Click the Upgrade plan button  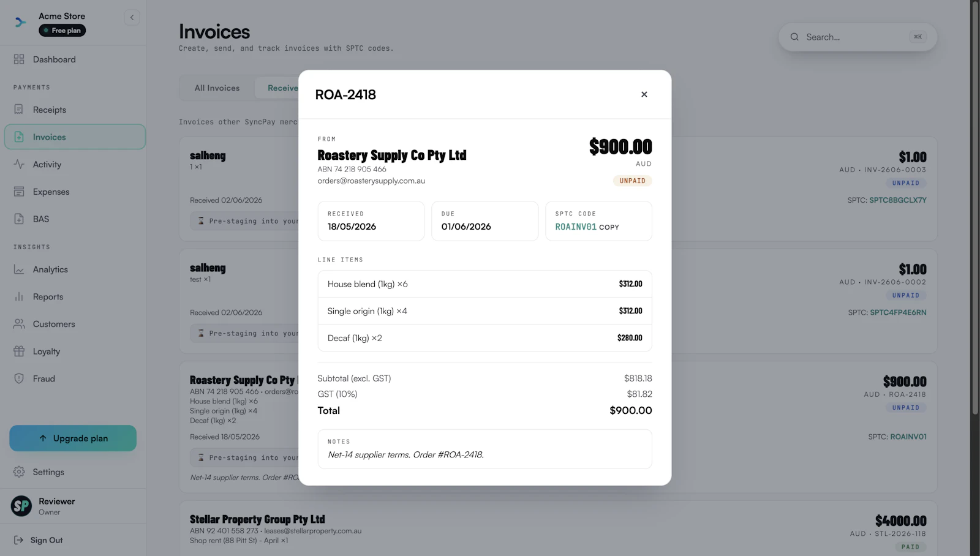pos(73,438)
